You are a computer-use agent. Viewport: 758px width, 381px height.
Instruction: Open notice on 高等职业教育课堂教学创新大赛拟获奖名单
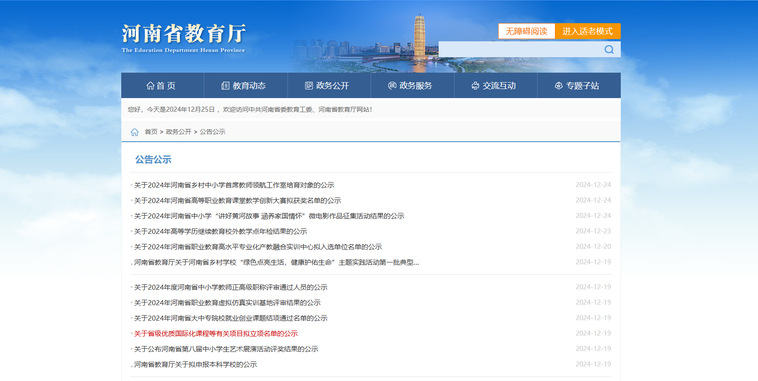click(237, 201)
